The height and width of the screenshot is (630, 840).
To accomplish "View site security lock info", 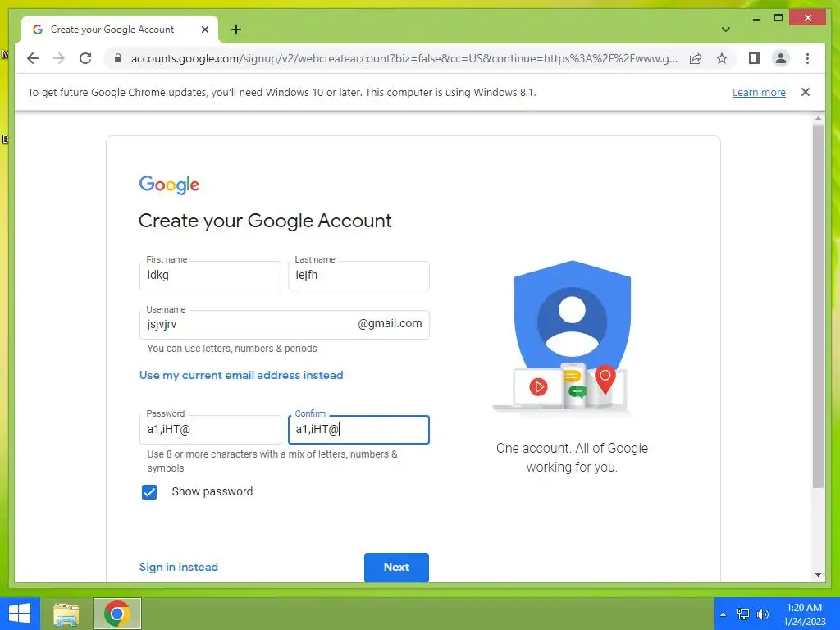I will pyautogui.click(x=118, y=58).
